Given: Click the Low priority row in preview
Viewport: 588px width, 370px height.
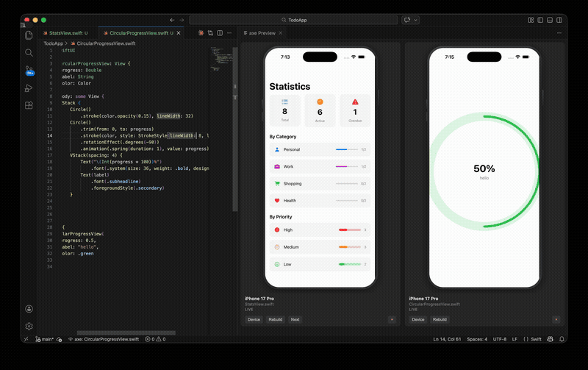Looking at the screenshot, I should pos(320,264).
